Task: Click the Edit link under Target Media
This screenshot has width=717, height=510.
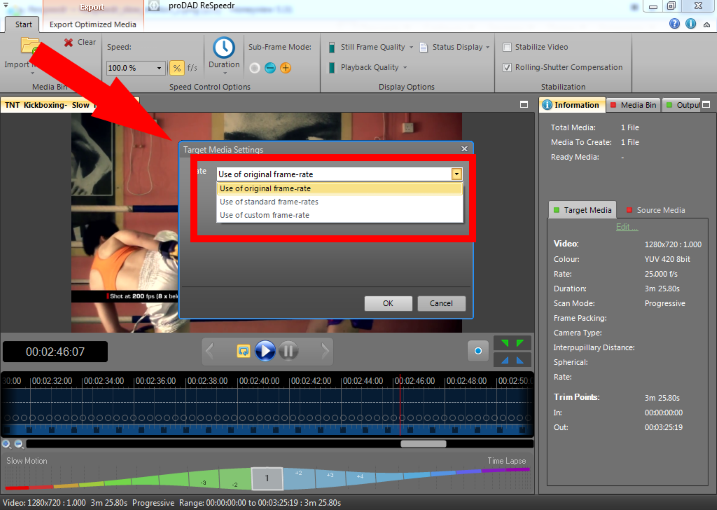Action: (x=626, y=226)
